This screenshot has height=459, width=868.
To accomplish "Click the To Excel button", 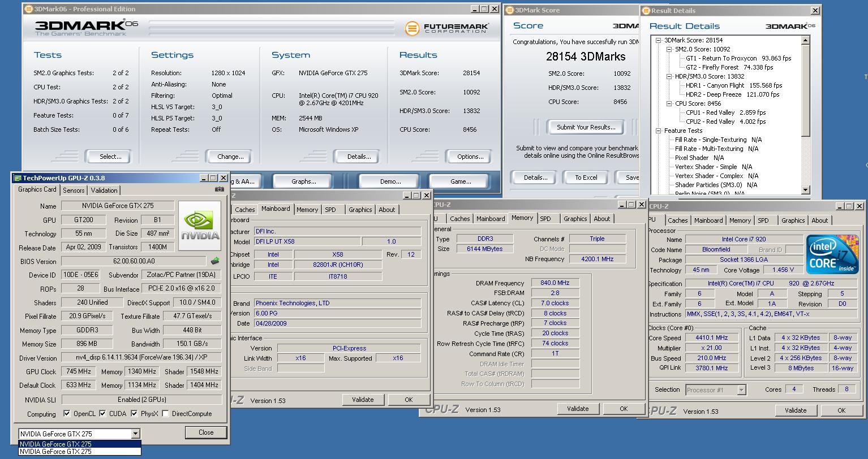I will (x=586, y=177).
